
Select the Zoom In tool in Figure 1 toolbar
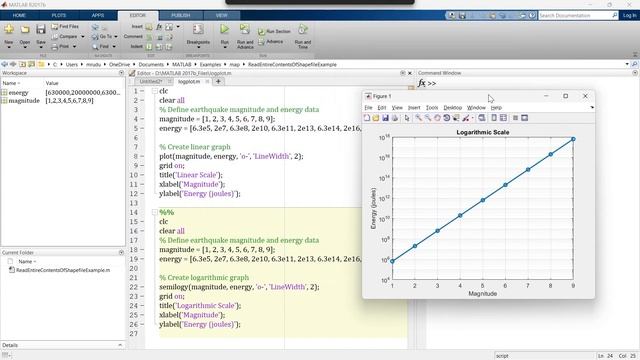[x=418, y=118]
